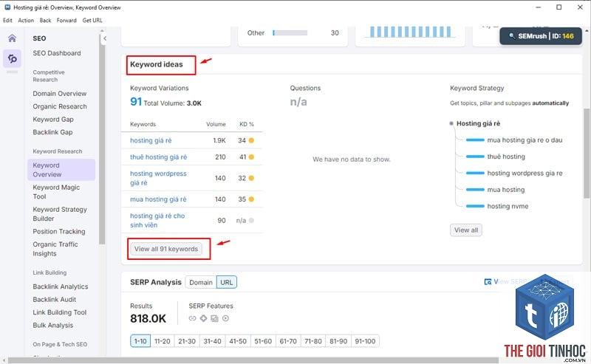591x364 pixels.
Task: Open Backlink Audit
Action: point(54,299)
